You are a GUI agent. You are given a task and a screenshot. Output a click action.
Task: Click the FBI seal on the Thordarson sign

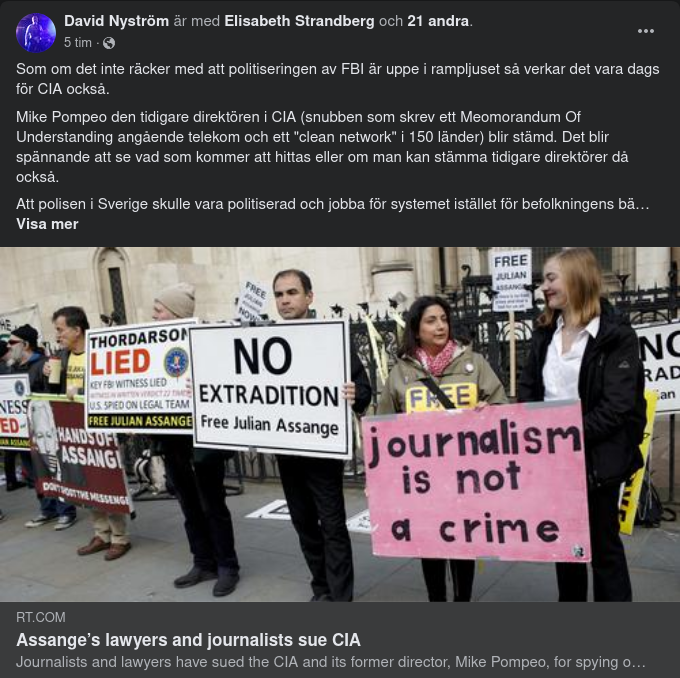pyautogui.click(x=176, y=362)
